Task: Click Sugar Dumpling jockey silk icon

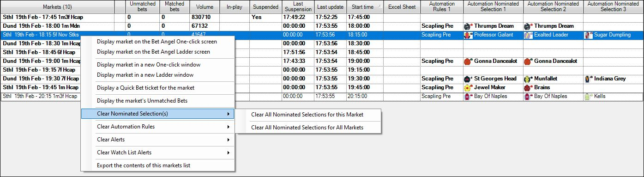Action: [x=589, y=35]
